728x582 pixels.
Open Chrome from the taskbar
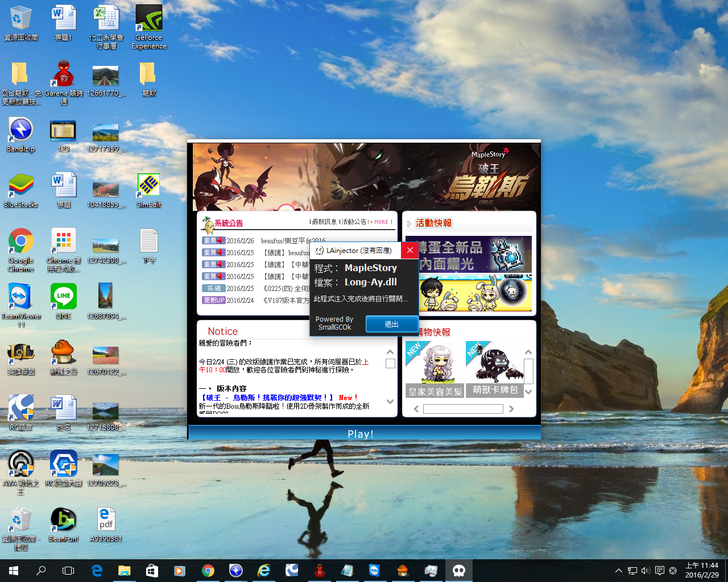(208, 571)
